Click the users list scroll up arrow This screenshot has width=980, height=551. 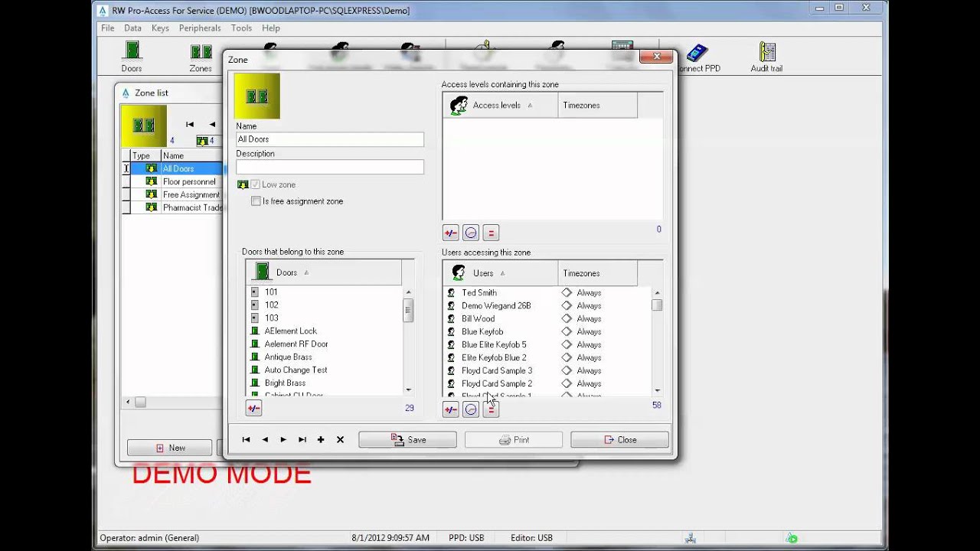pos(657,293)
